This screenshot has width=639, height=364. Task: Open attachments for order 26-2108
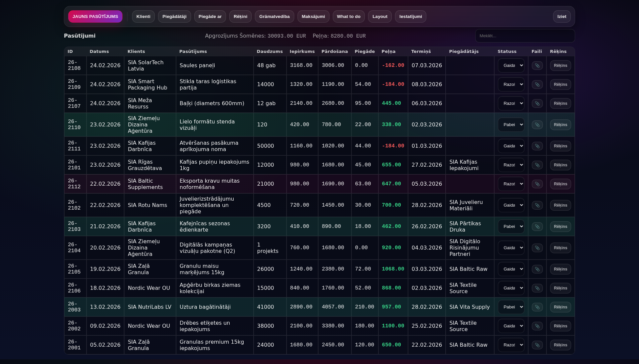click(x=537, y=66)
